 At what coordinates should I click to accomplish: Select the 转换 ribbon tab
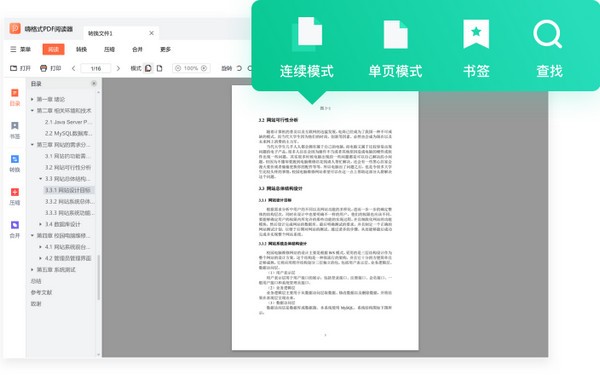81,49
